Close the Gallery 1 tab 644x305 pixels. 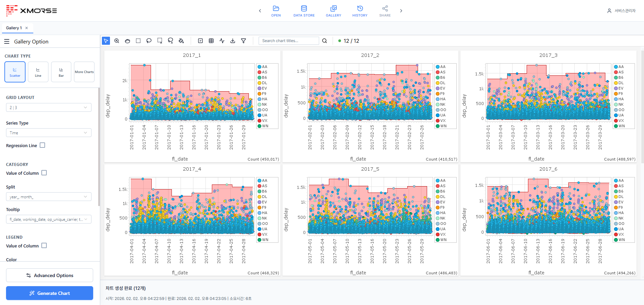tap(27, 28)
